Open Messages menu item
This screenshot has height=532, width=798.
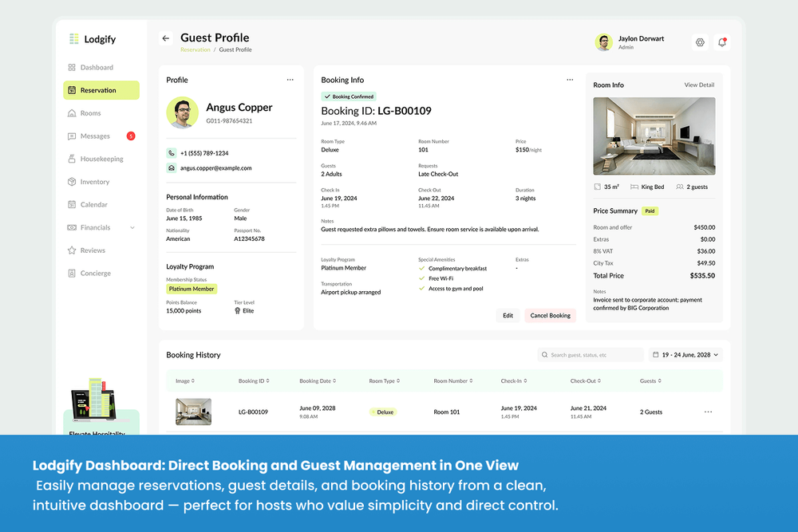pyautogui.click(x=101, y=136)
